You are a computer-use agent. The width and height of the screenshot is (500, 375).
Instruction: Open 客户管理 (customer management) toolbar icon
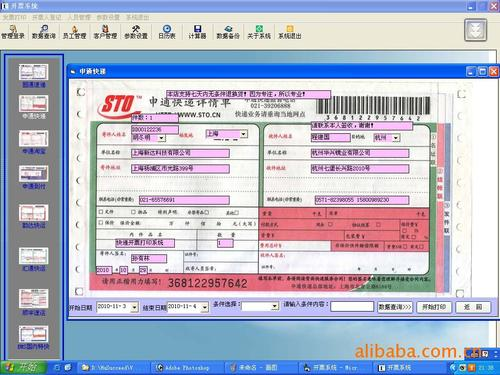[105, 32]
